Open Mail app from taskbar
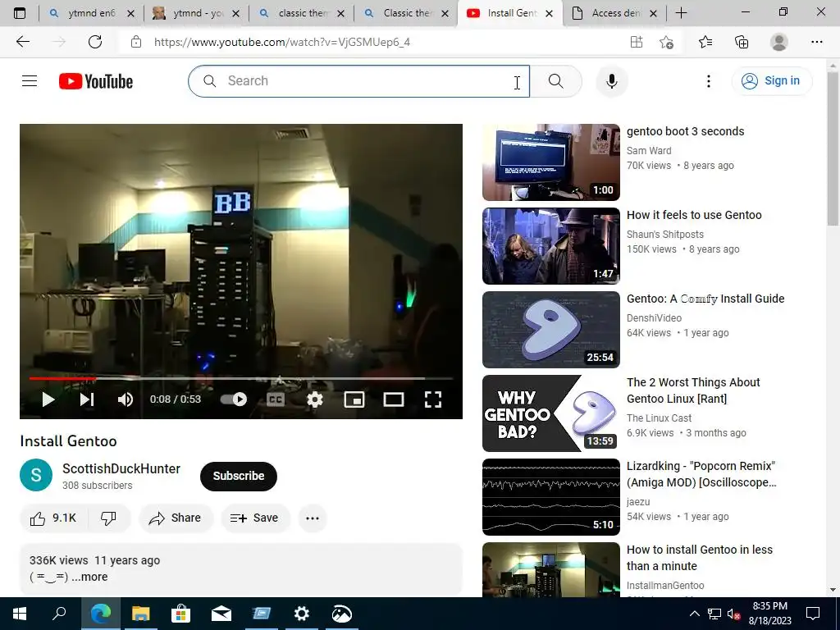This screenshot has width=840, height=630. click(221, 614)
